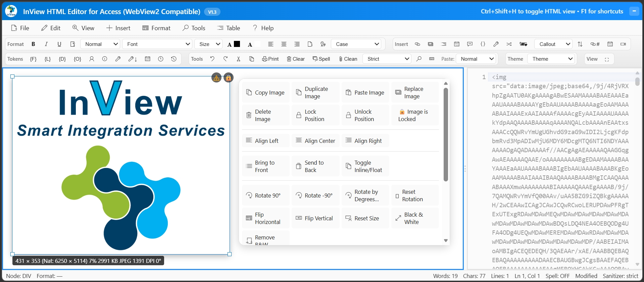Align text left in Format toolbar
The width and height of the screenshot is (644, 282).
(271, 44)
